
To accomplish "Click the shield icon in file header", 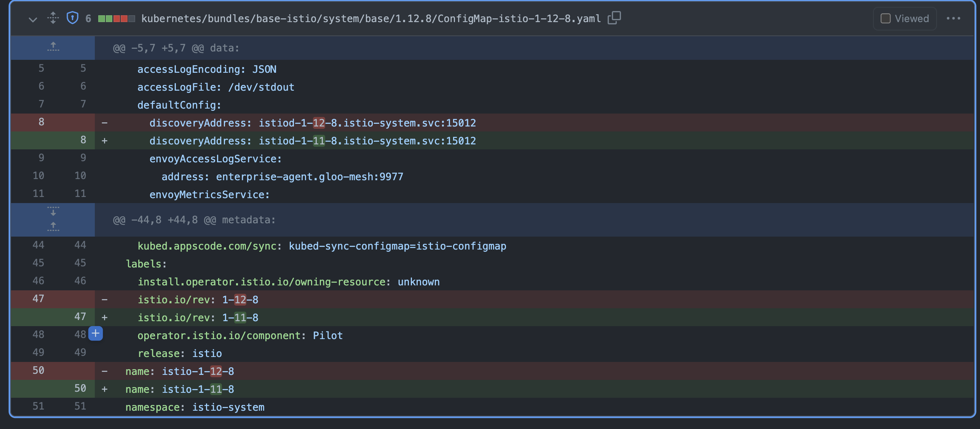I will pos(72,18).
